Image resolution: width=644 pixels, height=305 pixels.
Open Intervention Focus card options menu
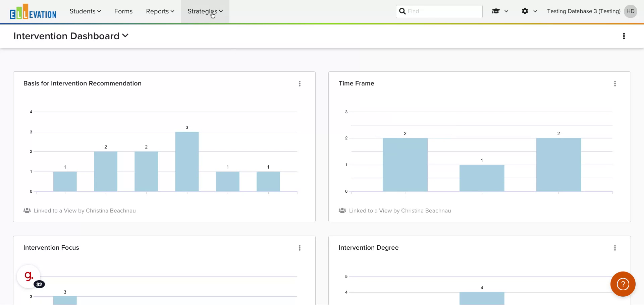300,248
